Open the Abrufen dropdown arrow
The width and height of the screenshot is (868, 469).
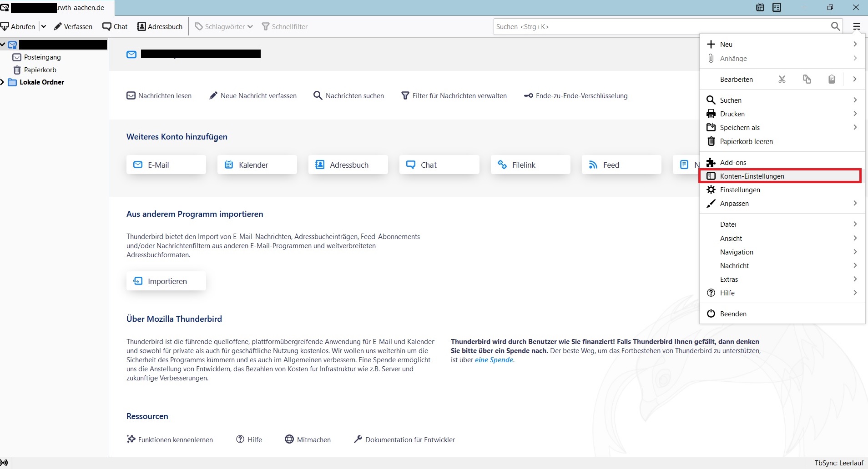pyautogui.click(x=44, y=26)
